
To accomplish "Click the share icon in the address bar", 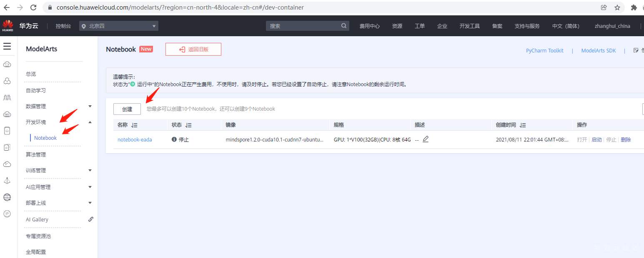I will pos(604,7).
